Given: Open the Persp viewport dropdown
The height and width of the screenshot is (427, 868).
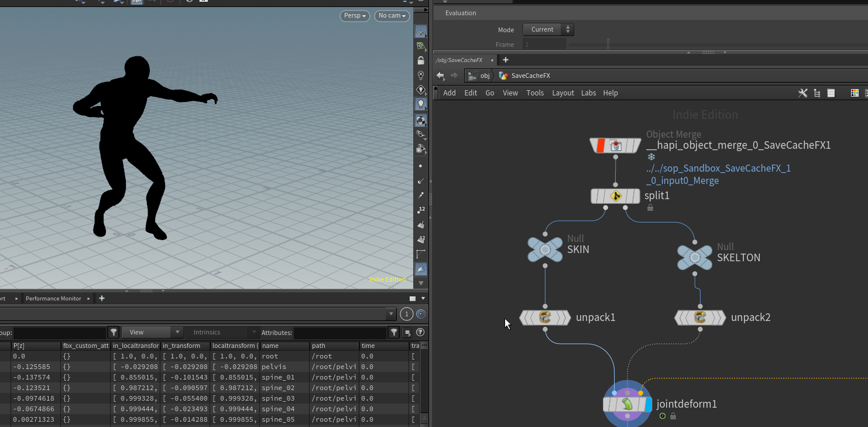Looking at the screenshot, I should (355, 16).
